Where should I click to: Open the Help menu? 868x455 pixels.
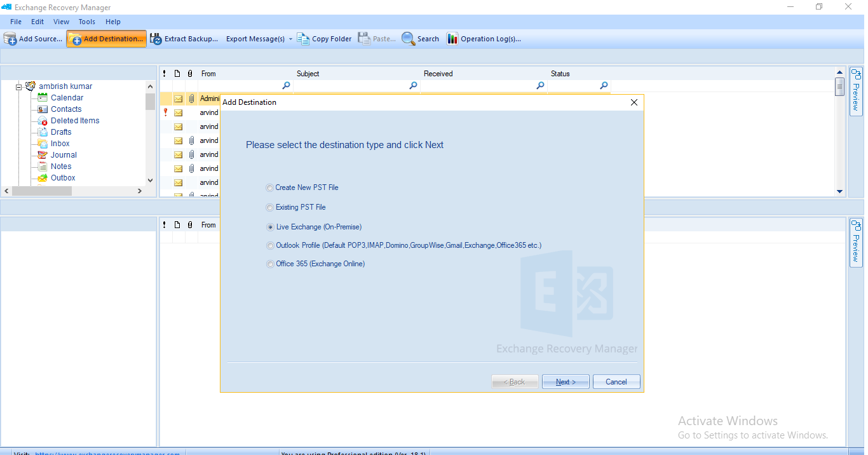[113, 22]
